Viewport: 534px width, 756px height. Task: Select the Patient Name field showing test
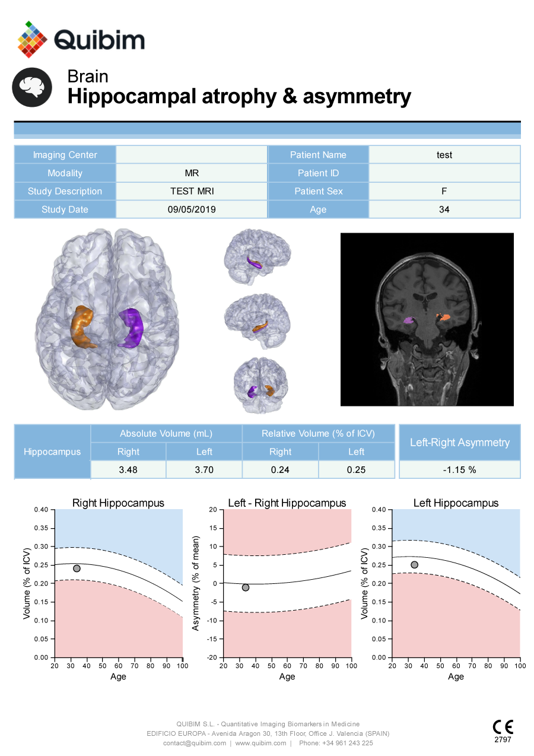click(444, 155)
